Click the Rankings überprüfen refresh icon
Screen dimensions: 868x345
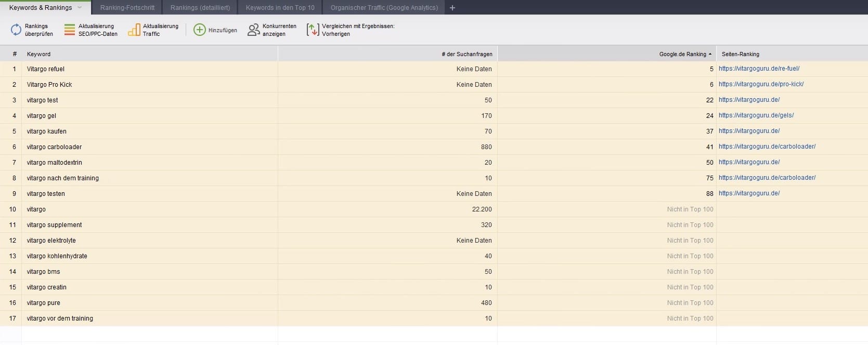(16, 30)
